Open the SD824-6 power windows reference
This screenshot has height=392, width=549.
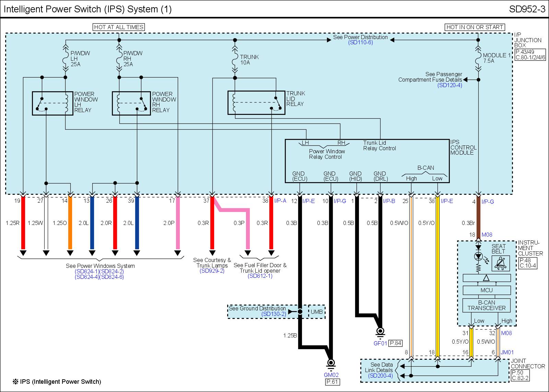point(112,277)
